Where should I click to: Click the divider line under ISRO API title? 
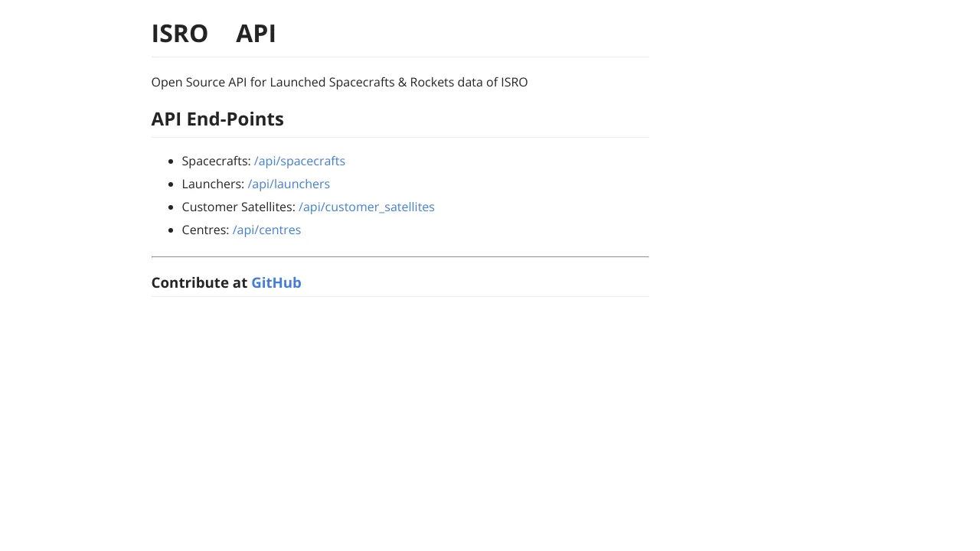click(x=400, y=57)
